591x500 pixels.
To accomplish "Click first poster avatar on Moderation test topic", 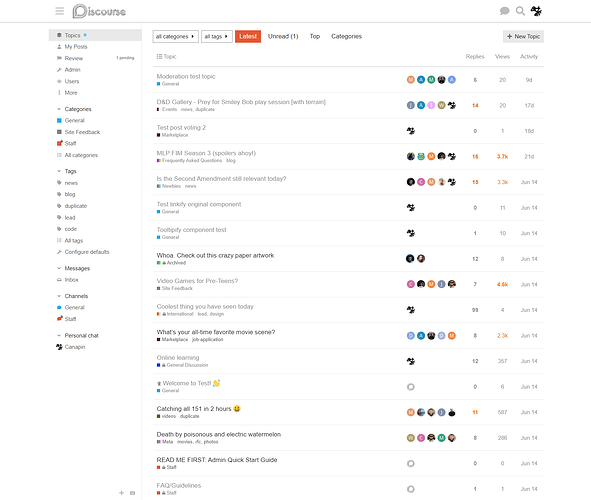I will pyautogui.click(x=411, y=80).
